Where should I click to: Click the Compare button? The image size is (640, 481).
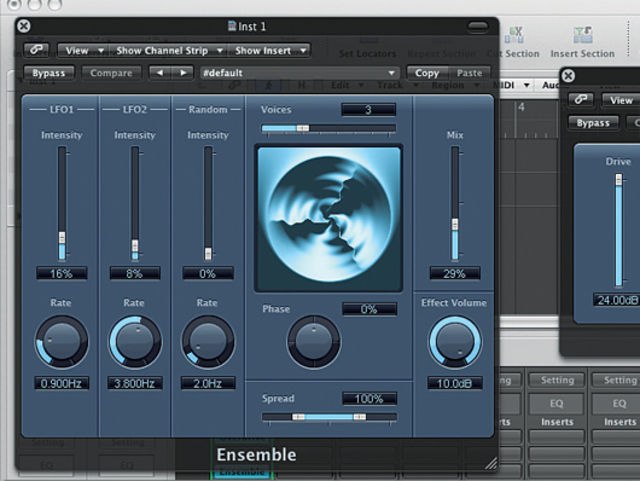(x=111, y=73)
